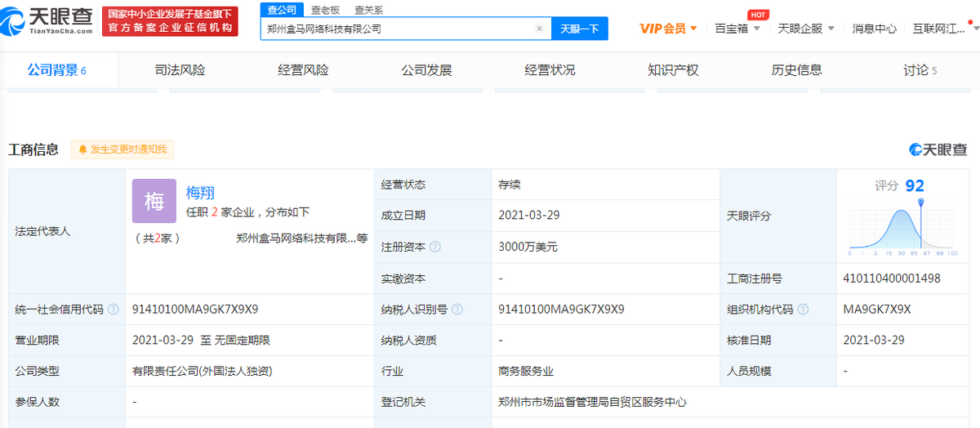
Task: Switch to the 查老板 search tab
Action: 326,10
